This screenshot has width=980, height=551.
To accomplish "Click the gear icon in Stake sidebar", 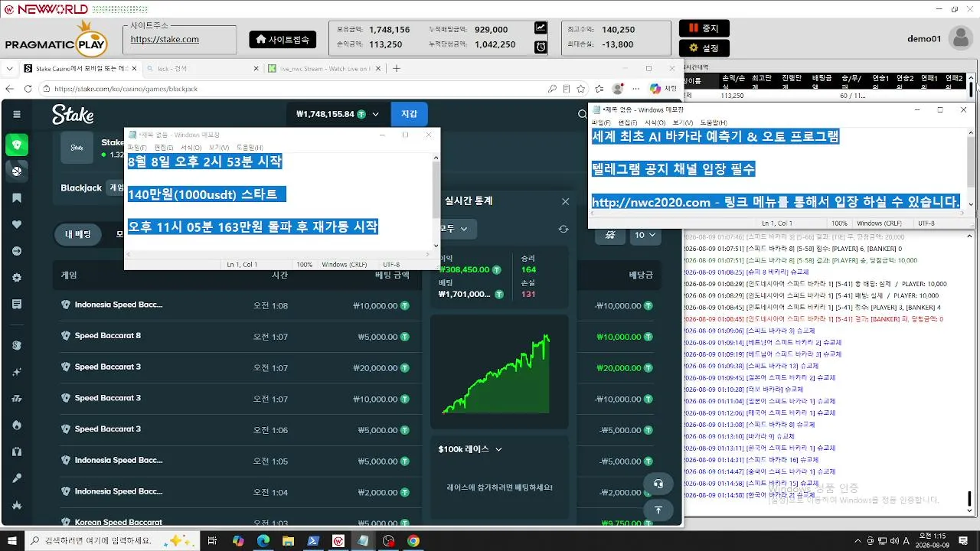I will click(x=17, y=278).
